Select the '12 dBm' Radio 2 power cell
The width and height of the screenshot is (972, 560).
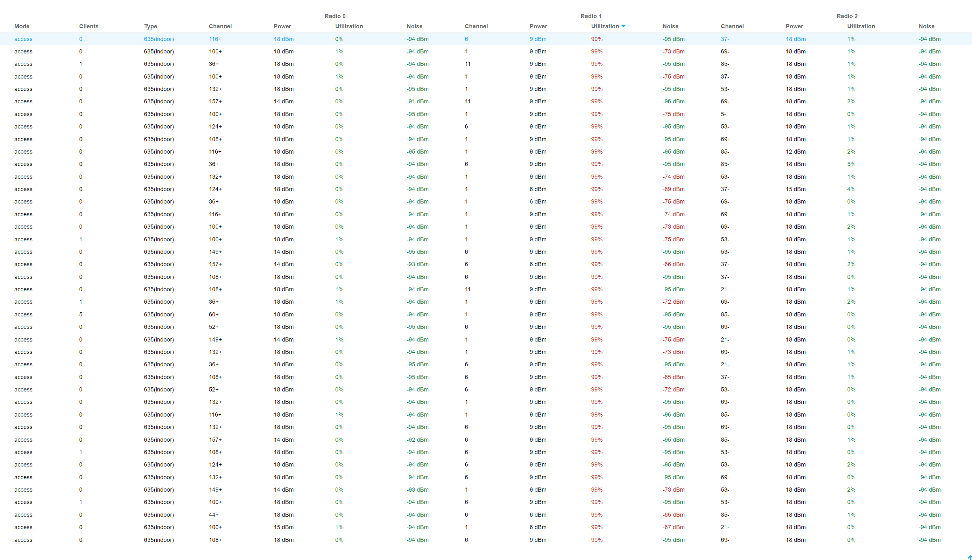click(x=796, y=152)
